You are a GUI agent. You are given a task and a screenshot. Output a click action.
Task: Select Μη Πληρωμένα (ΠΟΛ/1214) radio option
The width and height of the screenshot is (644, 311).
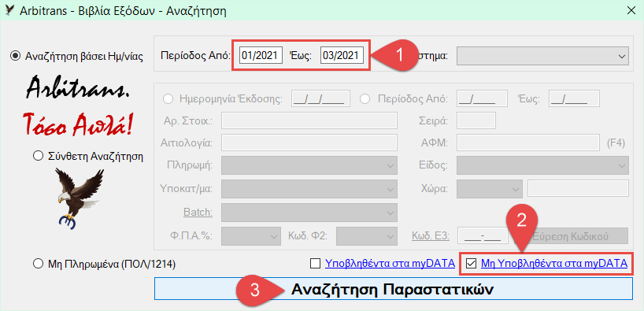[37, 265]
